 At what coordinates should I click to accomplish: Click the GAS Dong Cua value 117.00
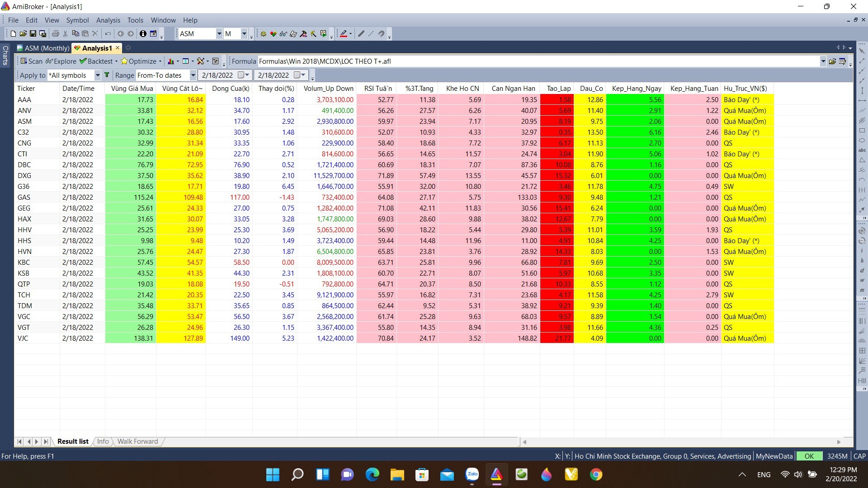[x=240, y=197]
